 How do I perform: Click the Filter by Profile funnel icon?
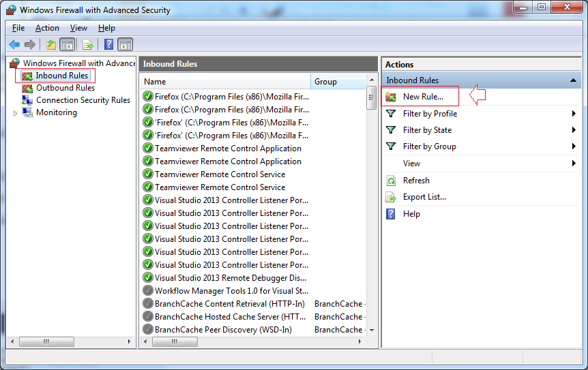(391, 114)
